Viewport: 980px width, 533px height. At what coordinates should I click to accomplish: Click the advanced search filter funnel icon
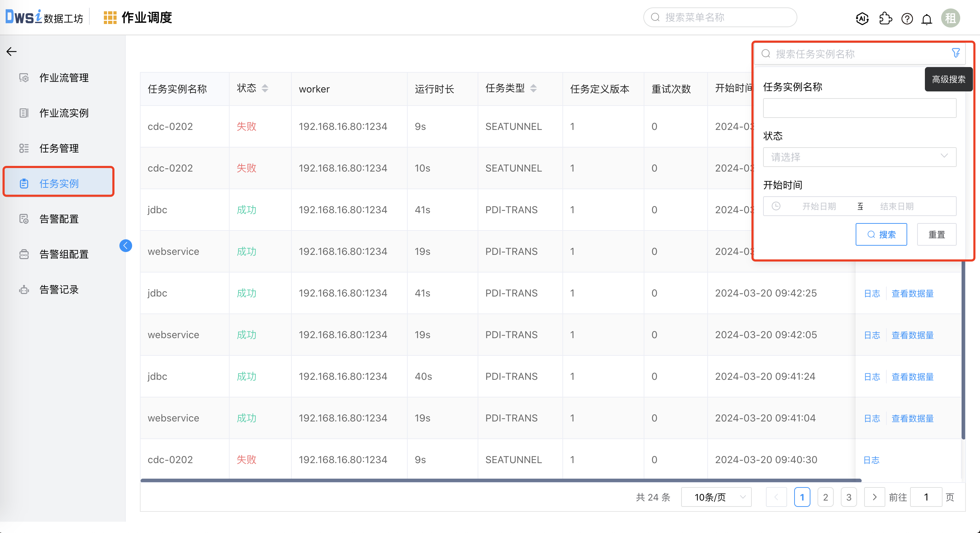click(x=956, y=53)
